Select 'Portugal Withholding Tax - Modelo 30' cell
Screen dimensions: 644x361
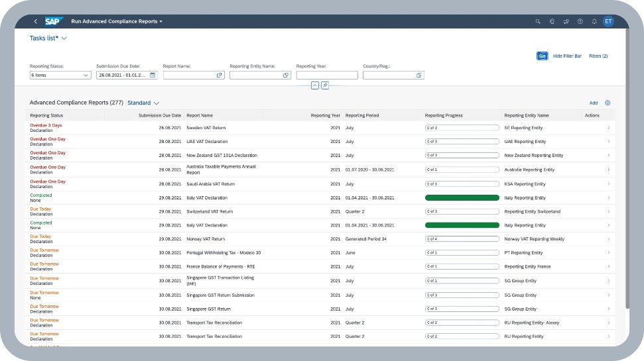click(224, 253)
